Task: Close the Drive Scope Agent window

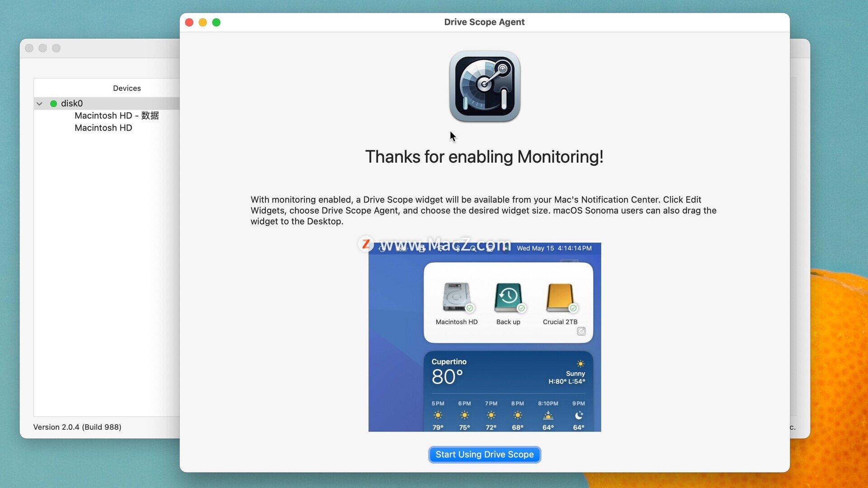Action: 189,22
